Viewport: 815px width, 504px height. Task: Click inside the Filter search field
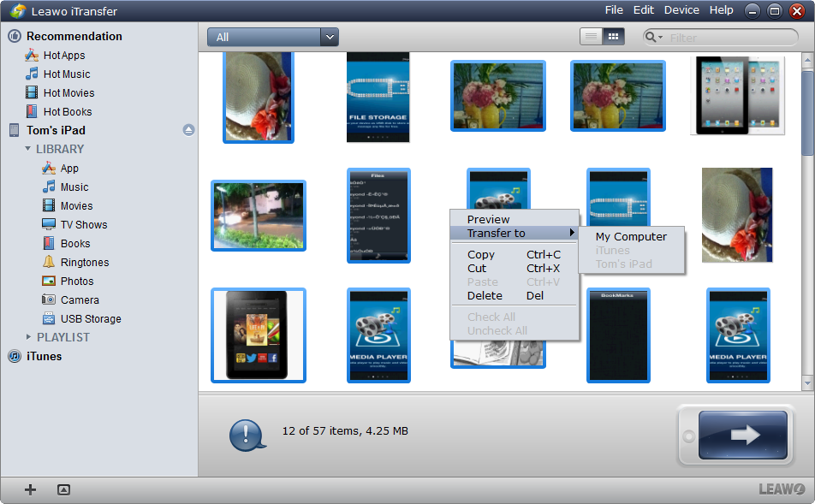[x=732, y=38]
